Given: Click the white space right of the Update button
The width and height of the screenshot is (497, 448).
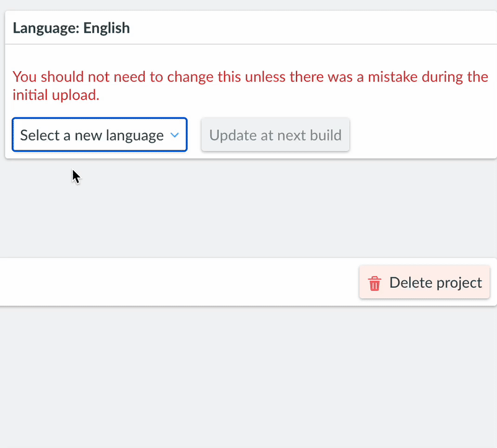Looking at the screenshot, I should 421,135.
